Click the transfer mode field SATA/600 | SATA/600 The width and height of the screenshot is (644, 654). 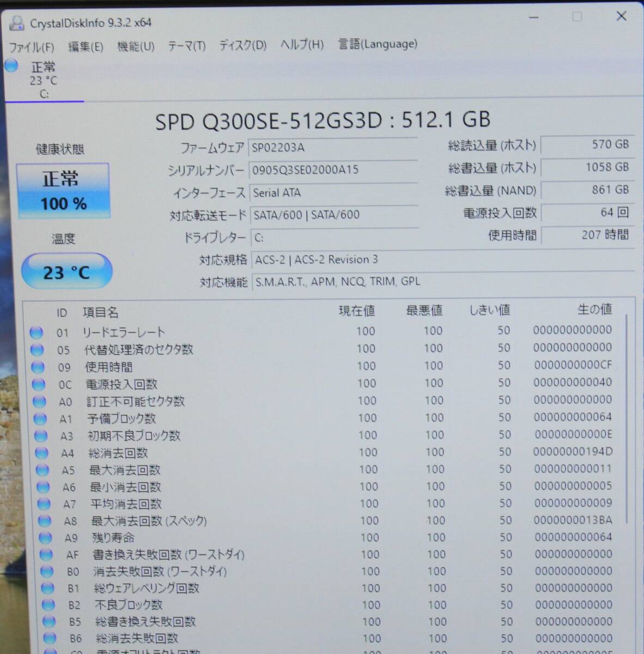(x=334, y=215)
